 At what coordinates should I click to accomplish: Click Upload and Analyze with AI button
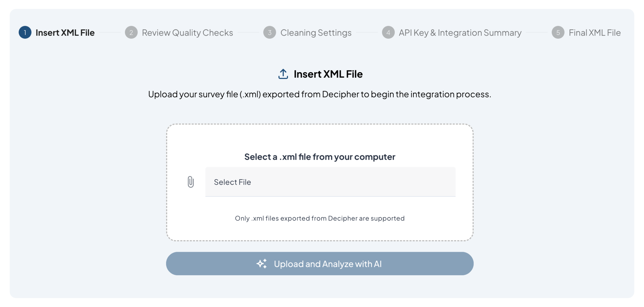coord(320,264)
